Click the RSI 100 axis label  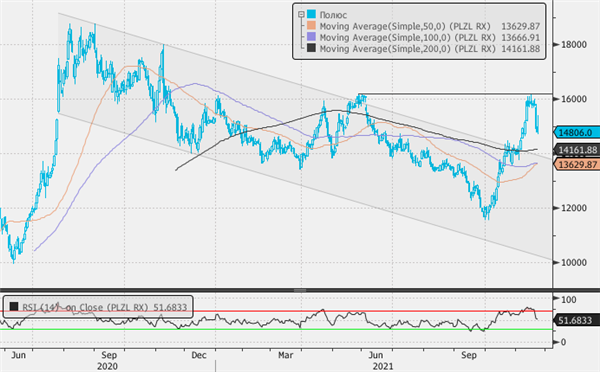coord(569,300)
